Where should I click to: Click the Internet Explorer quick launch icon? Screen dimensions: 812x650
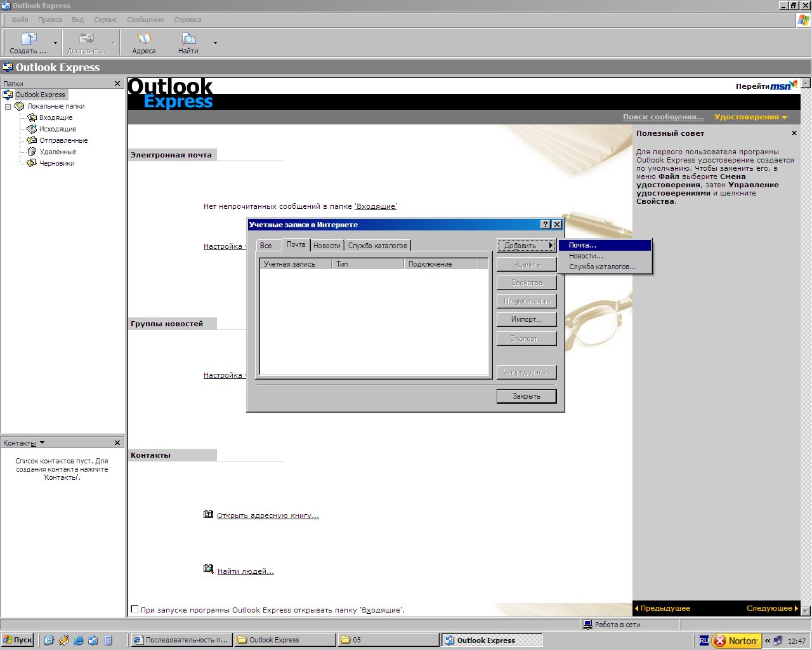(x=79, y=640)
